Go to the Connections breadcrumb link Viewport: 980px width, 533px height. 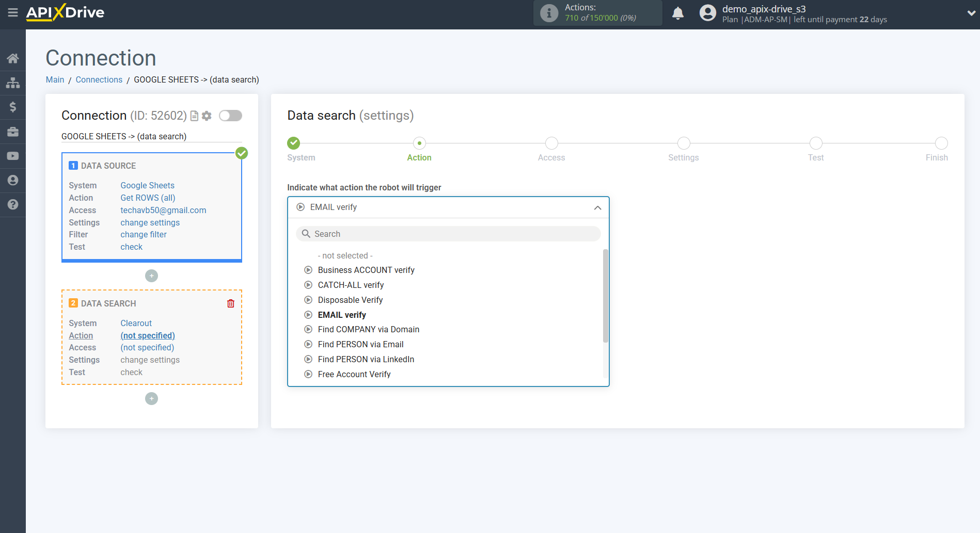pos(99,79)
